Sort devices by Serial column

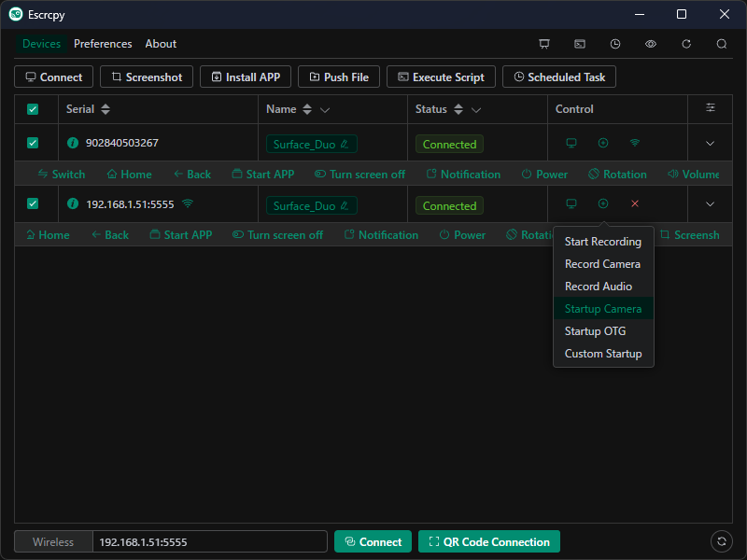(106, 109)
